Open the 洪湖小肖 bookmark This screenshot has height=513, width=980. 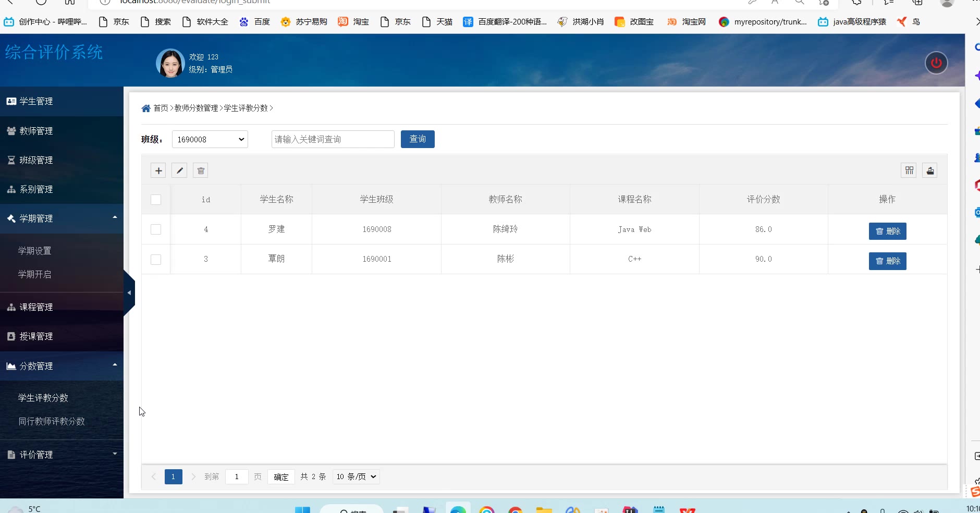pos(581,22)
